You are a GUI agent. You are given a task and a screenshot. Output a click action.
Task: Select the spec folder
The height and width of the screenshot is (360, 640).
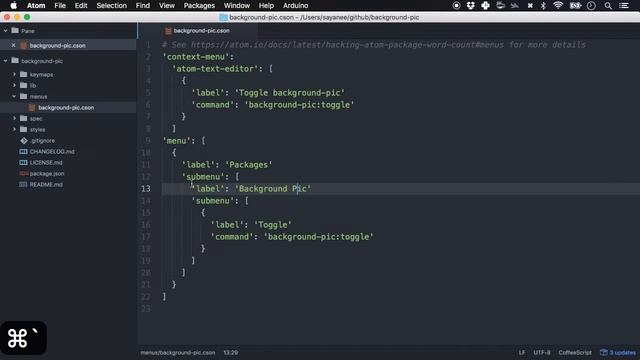point(36,118)
